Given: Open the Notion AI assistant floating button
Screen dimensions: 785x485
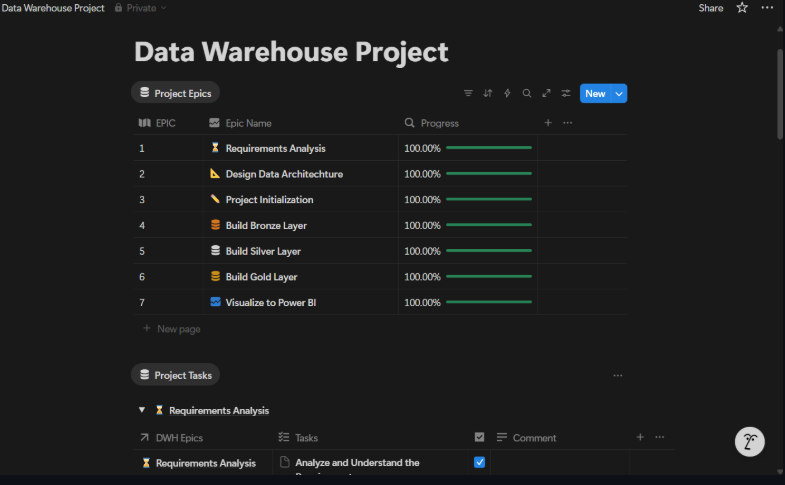Looking at the screenshot, I should click(749, 441).
